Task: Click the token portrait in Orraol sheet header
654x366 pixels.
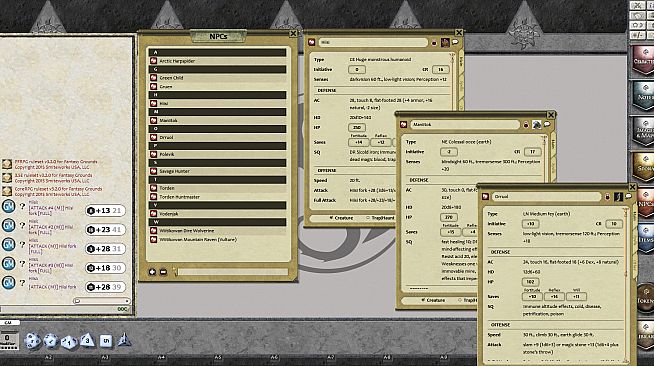Action: (x=618, y=196)
